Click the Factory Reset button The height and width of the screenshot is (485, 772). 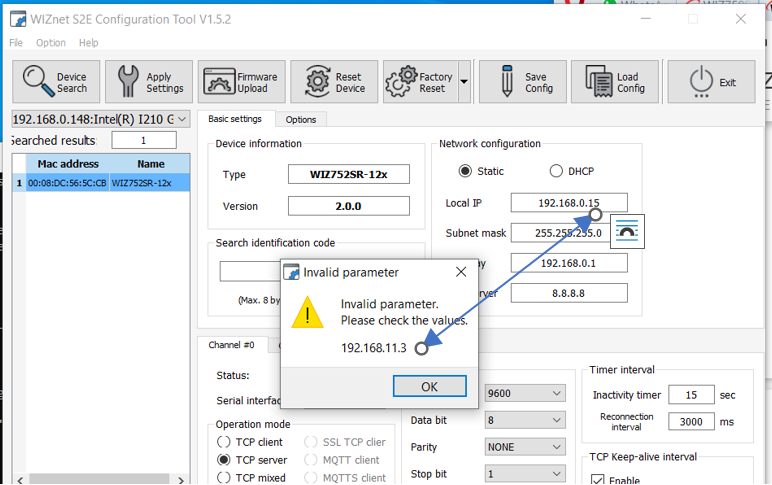coord(421,82)
